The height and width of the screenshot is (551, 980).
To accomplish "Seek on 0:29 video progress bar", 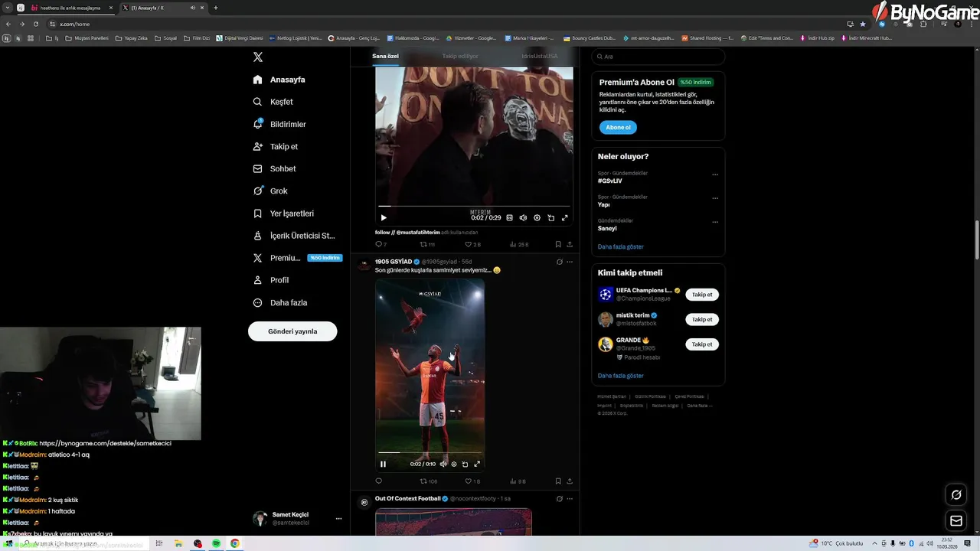I will tap(474, 206).
